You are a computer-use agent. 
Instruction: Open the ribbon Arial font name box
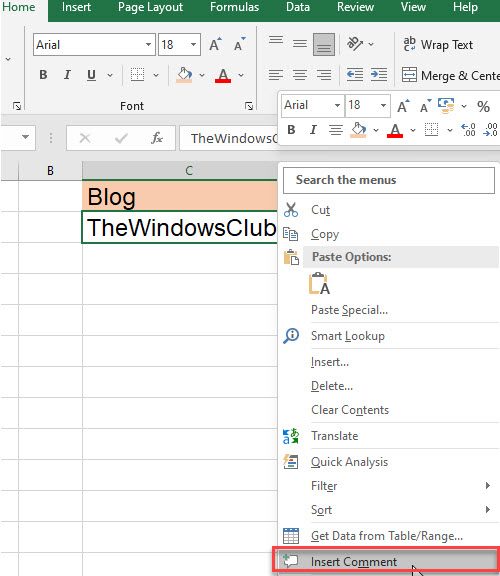[94, 44]
